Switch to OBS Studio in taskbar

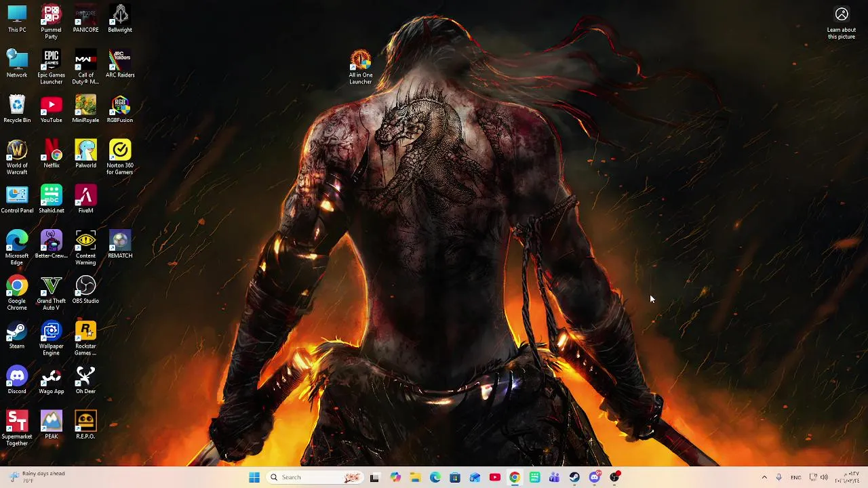[x=614, y=478]
